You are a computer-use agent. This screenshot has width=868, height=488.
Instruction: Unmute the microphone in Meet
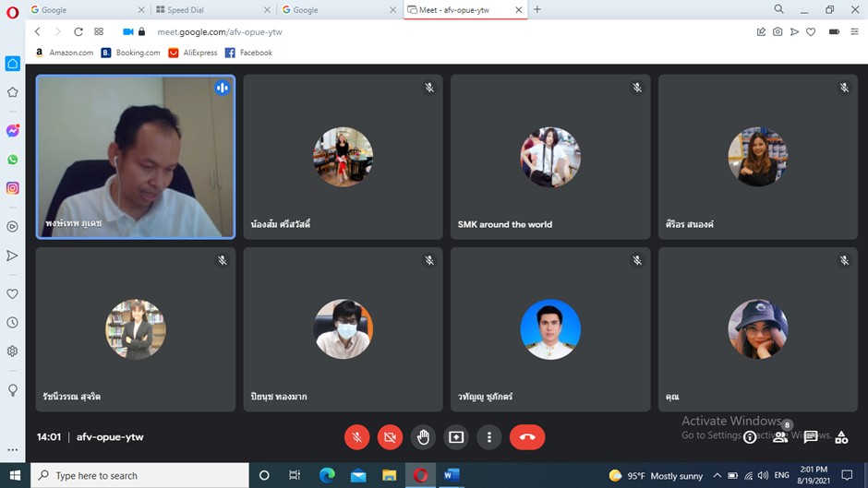point(357,437)
